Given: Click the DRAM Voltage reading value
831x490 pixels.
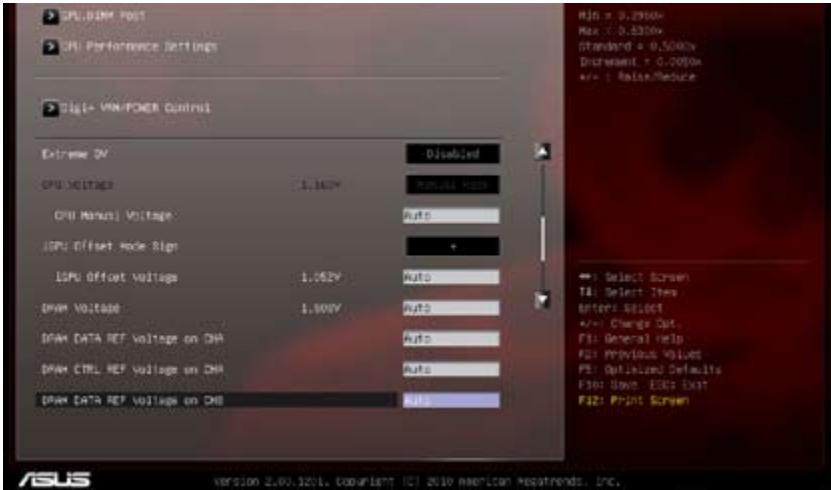Looking at the screenshot, I should [321, 308].
